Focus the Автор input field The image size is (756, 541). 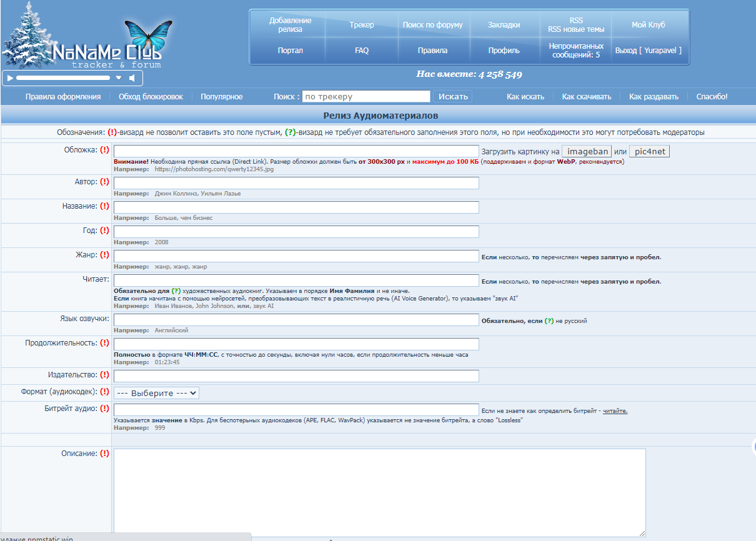click(296, 183)
